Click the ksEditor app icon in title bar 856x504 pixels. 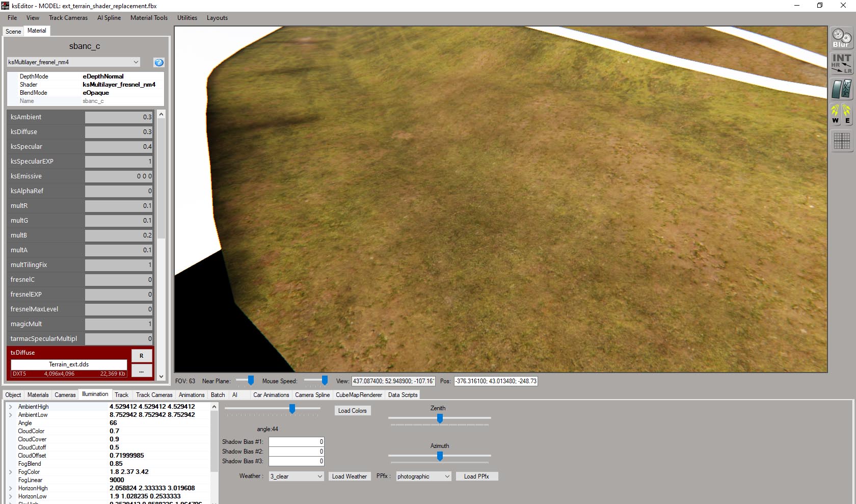tap(5, 6)
